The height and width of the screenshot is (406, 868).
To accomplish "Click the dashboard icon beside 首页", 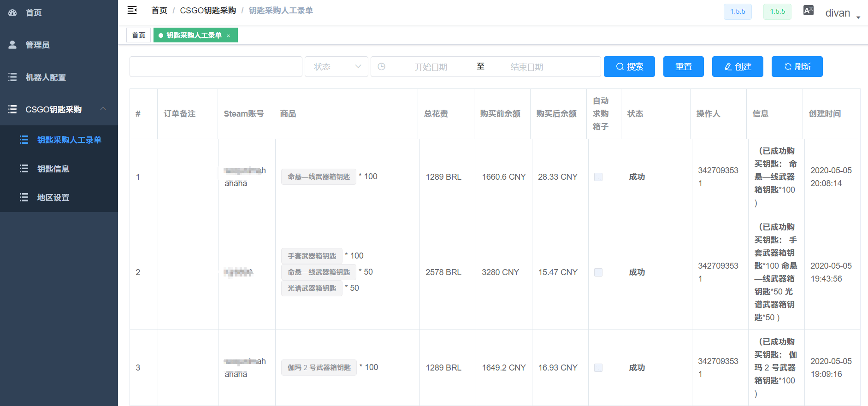I will 12,12.
